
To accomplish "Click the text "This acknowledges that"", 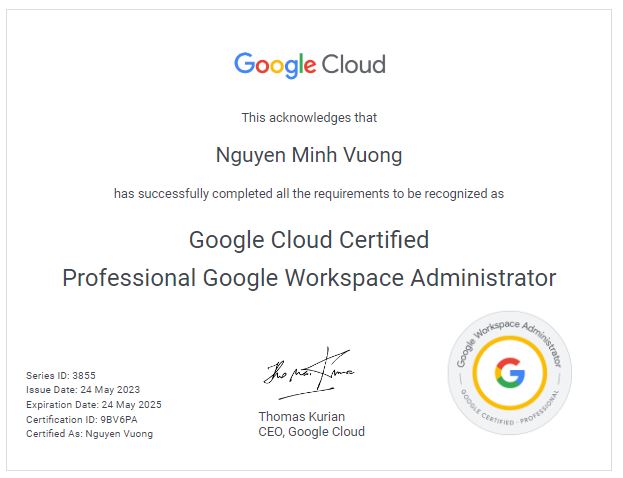I will click(x=309, y=118).
